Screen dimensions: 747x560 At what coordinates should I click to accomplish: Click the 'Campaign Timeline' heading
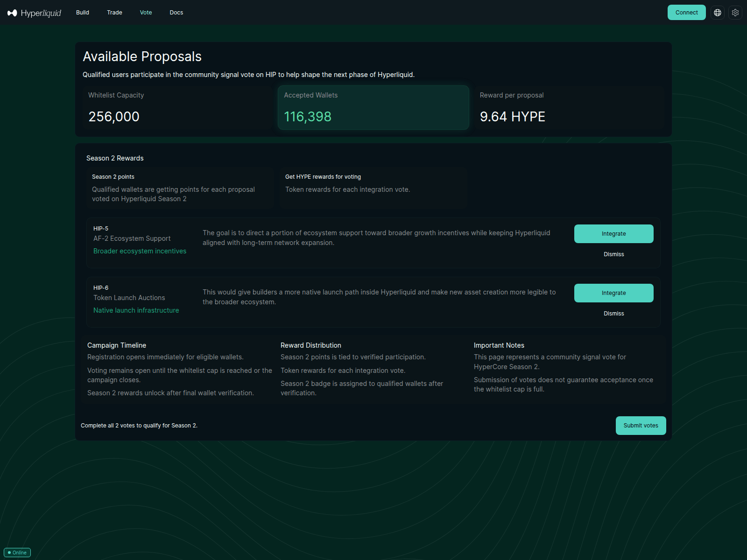pyautogui.click(x=117, y=345)
